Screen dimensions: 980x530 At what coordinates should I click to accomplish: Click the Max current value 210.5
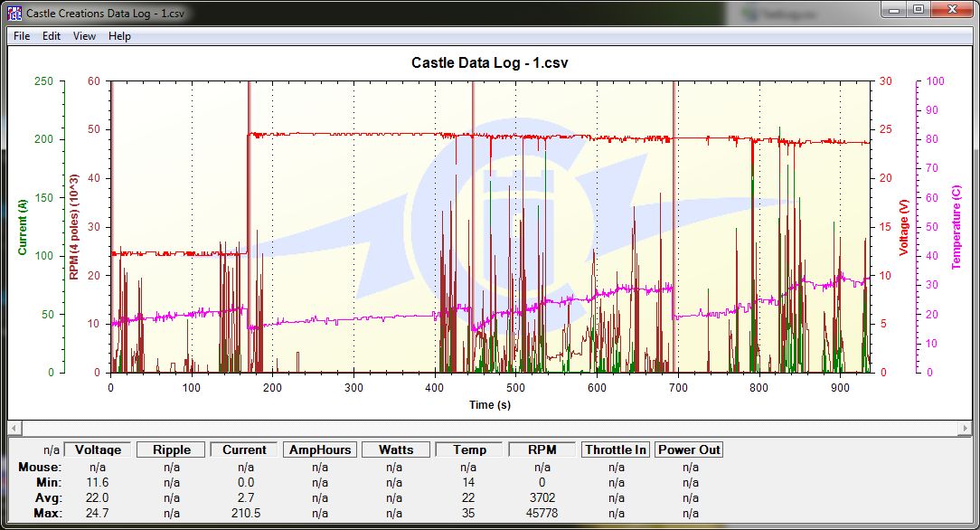[246, 513]
